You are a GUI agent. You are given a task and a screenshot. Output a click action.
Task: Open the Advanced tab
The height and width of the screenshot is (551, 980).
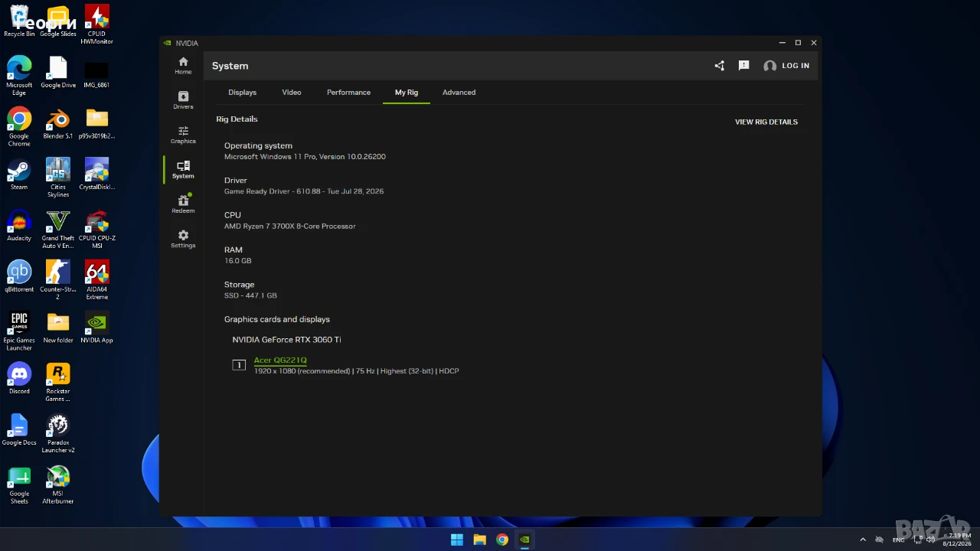pyautogui.click(x=459, y=93)
